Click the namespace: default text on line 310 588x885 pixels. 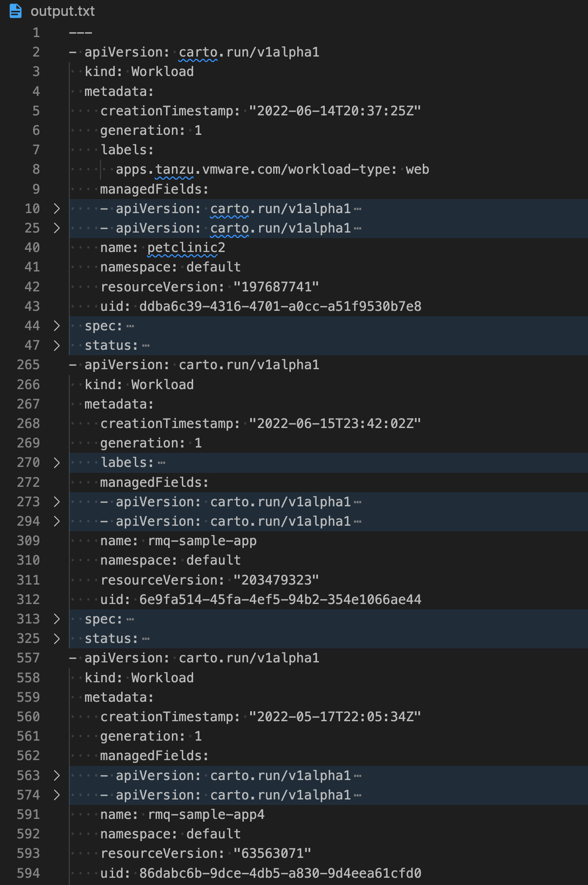171,561
